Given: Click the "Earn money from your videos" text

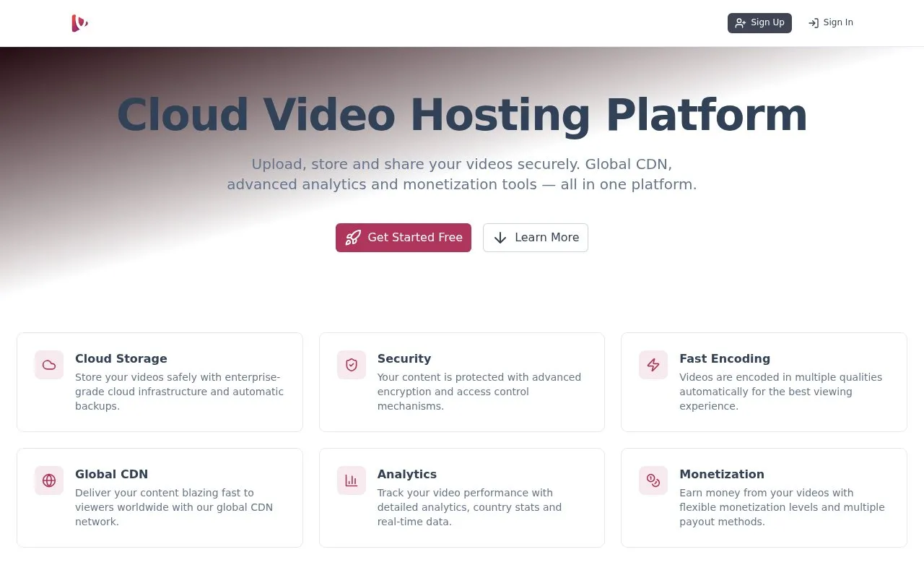Looking at the screenshot, I should click(782, 507).
